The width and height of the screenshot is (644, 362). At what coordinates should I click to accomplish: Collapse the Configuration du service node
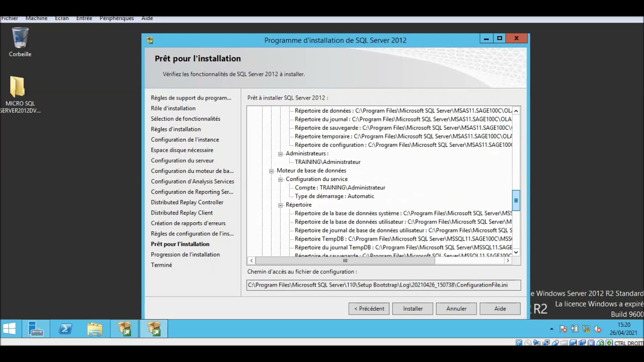click(281, 179)
